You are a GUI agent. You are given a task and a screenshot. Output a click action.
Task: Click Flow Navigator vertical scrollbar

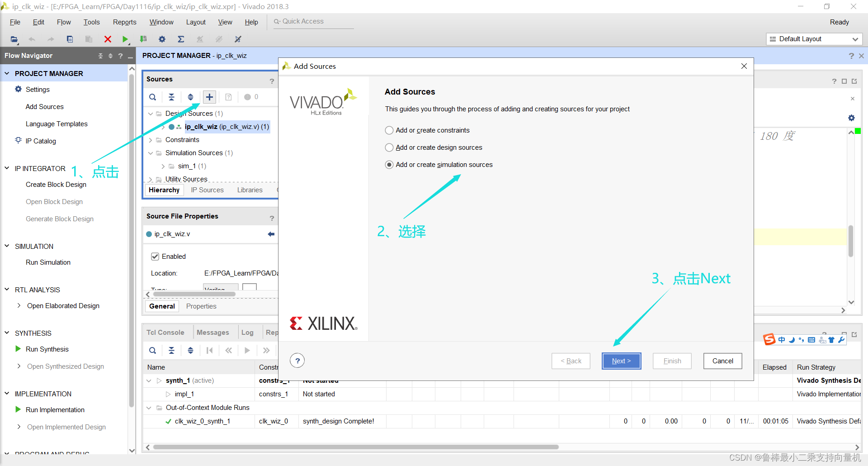[132, 240]
